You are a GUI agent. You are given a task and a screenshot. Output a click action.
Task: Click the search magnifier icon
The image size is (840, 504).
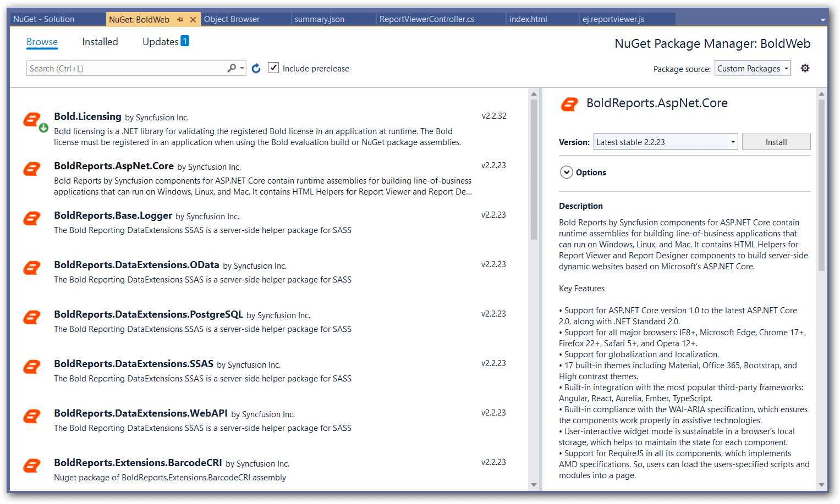point(232,68)
